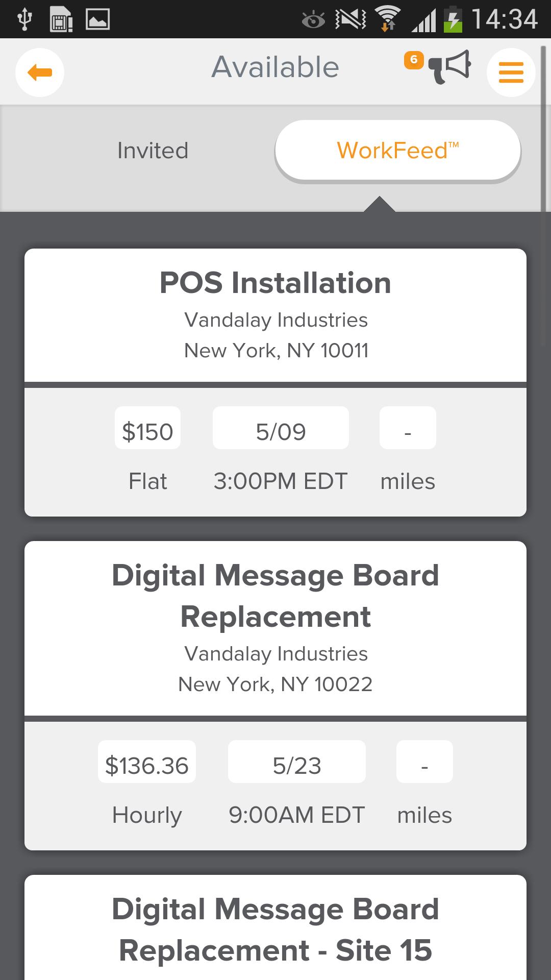Open the POS Installation job
The height and width of the screenshot is (980, 551).
[x=275, y=283]
